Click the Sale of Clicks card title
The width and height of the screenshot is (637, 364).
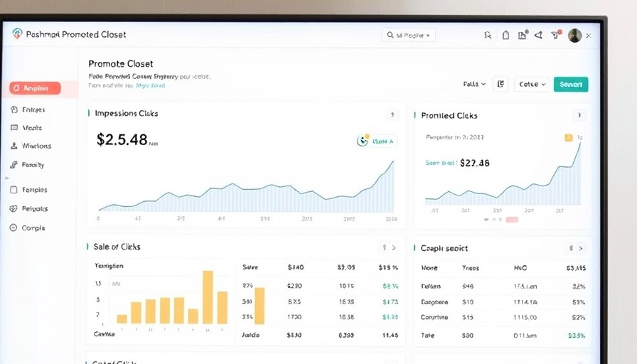point(117,247)
